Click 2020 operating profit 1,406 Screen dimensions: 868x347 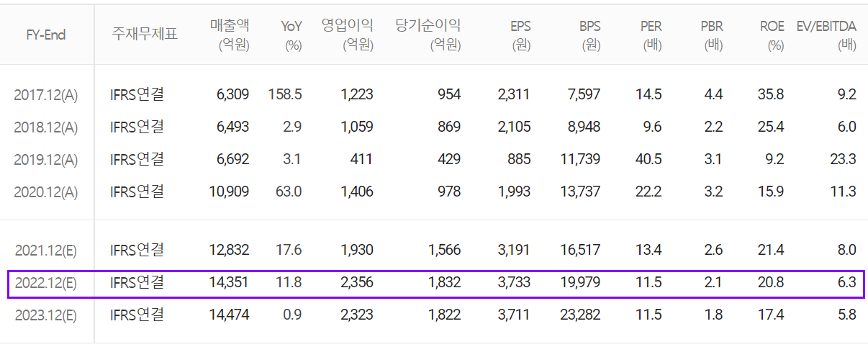click(x=357, y=191)
